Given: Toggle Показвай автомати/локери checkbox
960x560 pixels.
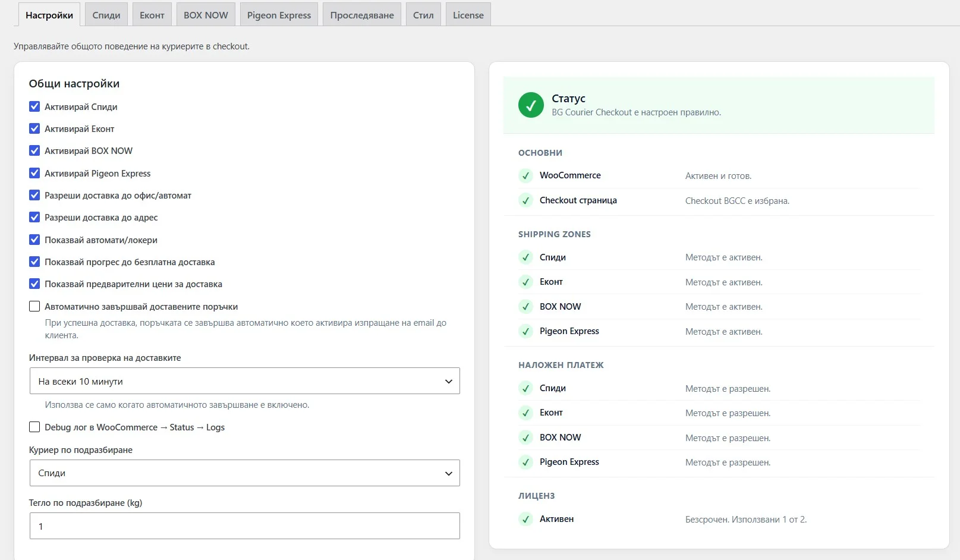Looking at the screenshot, I should pos(34,240).
